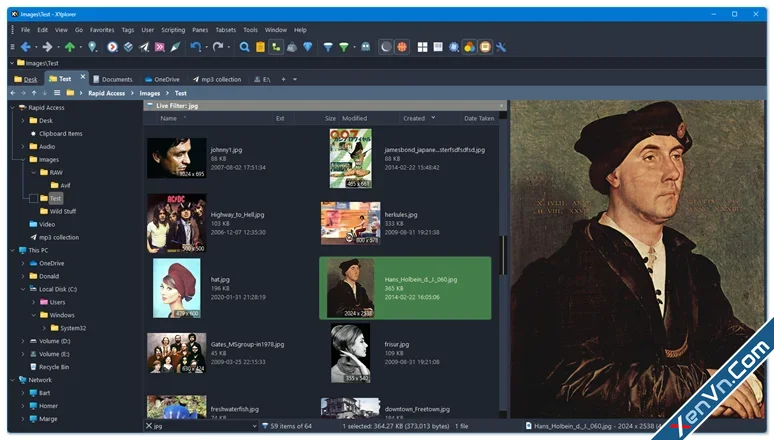Open the Undo history dropdown arrow

[206, 47]
